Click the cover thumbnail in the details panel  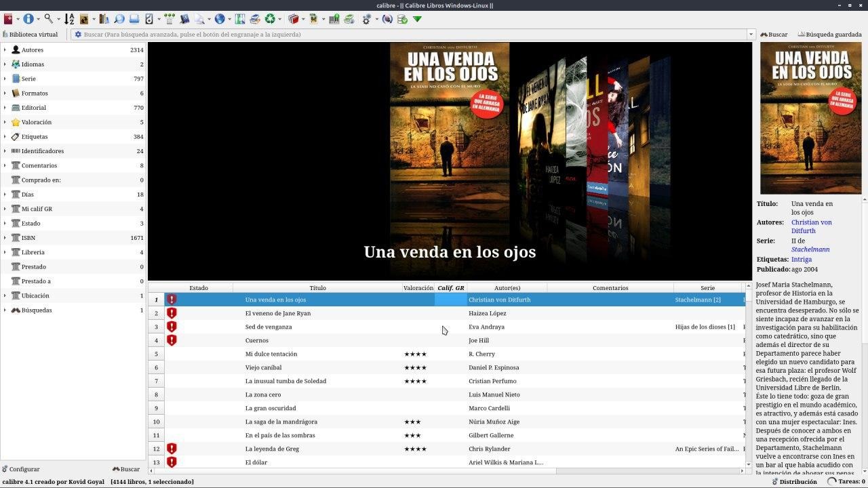pos(810,118)
